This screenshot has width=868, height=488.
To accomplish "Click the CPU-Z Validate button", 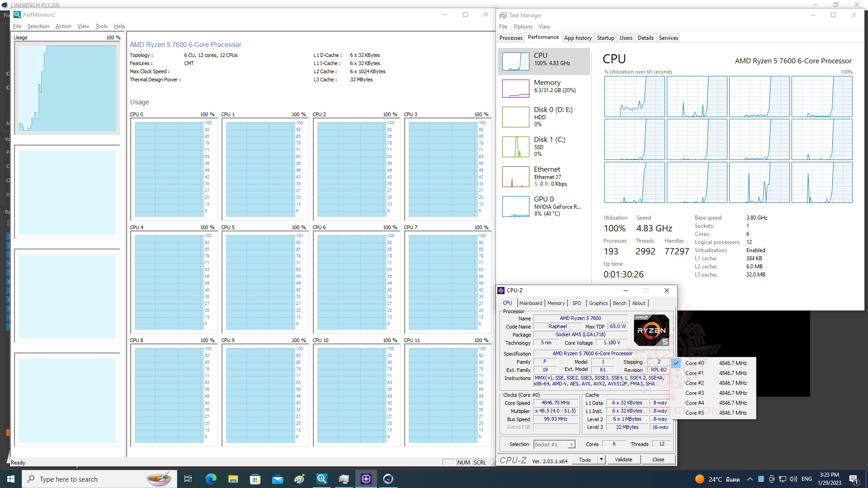I will (x=623, y=460).
